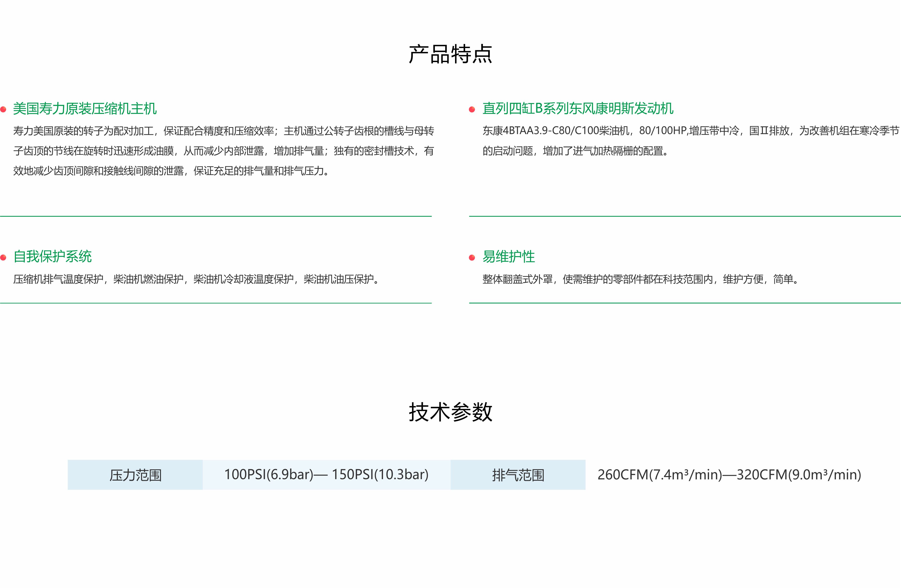Click the 压力范围 table header cell

coord(135,475)
